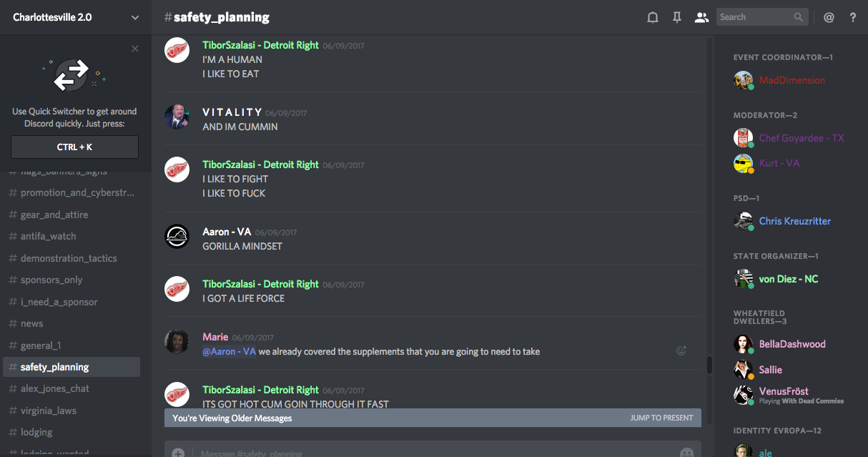Image resolution: width=868 pixels, height=457 pixels.
Task: Expand the Charlottesville 2.0 server dropdown
Action: tap(135, 17)
